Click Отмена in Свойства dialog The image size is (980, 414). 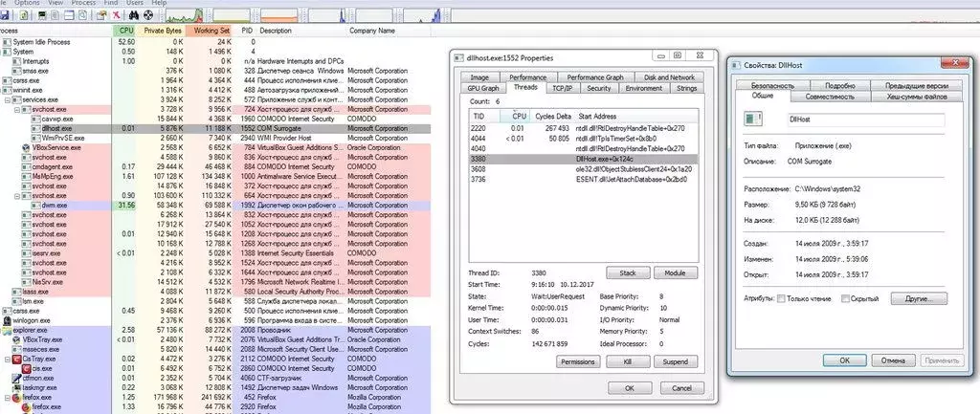click(x=893, y=360)
